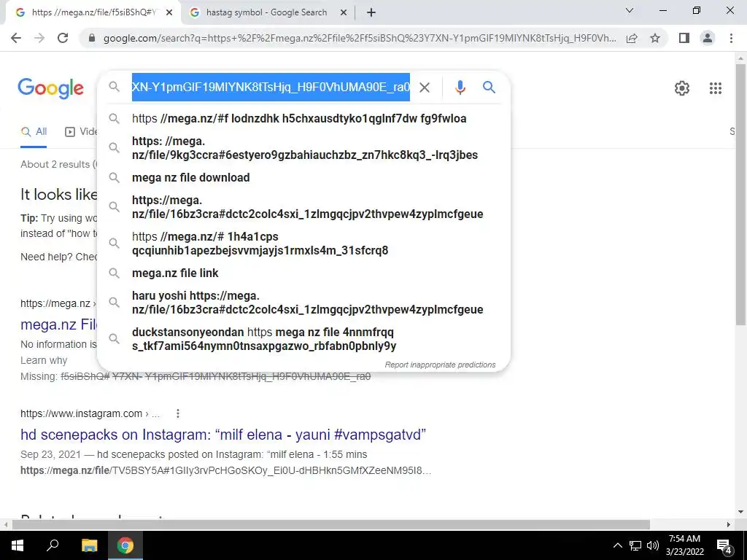747x560 pixels.
Task: Click the share page icon in address bar
Action: [632, 38]
